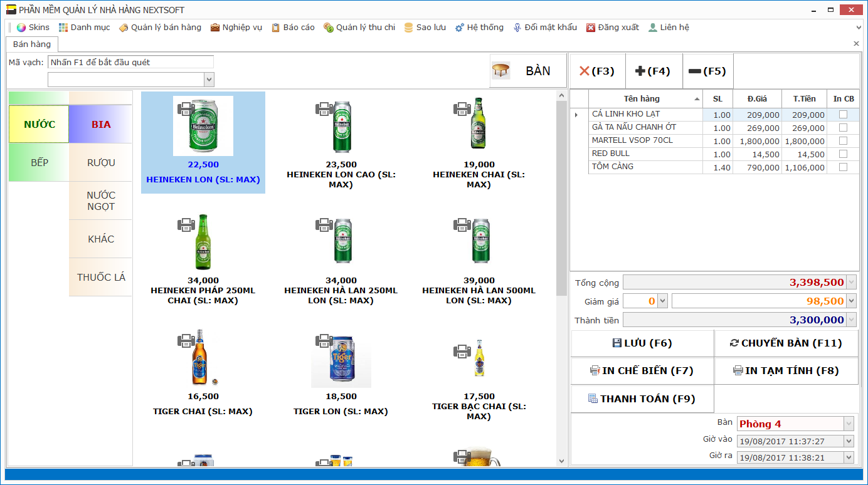The width and height of the screenshot is (868, 485).
Task: Click the LƯU (F6) save button
Action: click(x=642, y=343)
